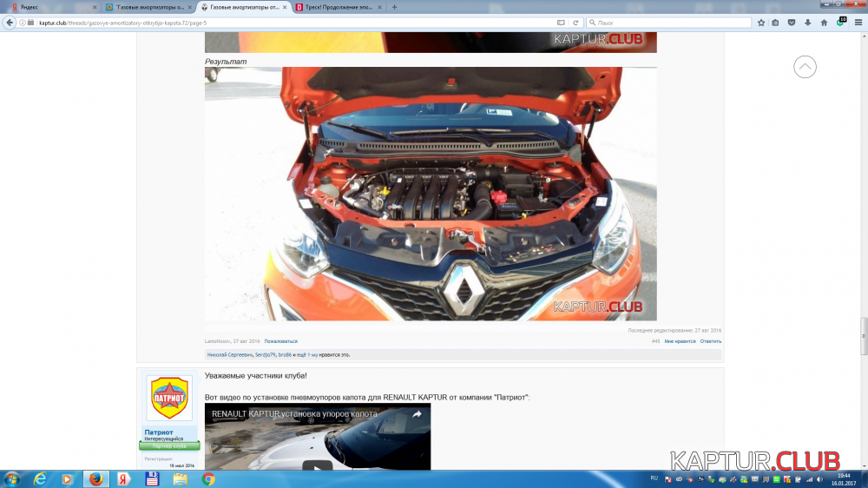Open a new browser tab

click(394, 7)
